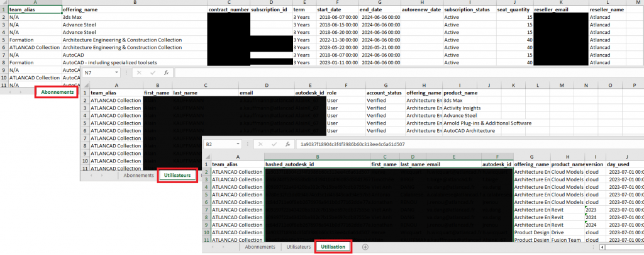The image size is (644, 255).
Task: Select the hashed_autodesk_id header cell
Action: [x=317, y=164]
